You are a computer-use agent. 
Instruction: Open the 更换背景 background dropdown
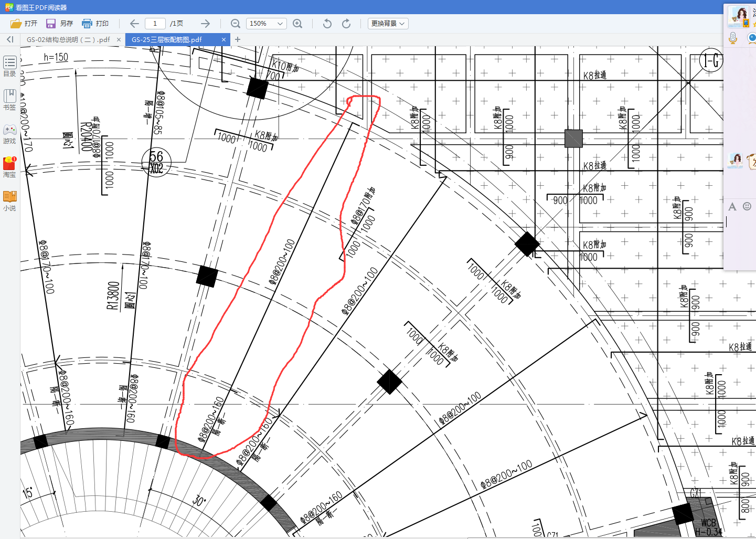pos(388,24)
